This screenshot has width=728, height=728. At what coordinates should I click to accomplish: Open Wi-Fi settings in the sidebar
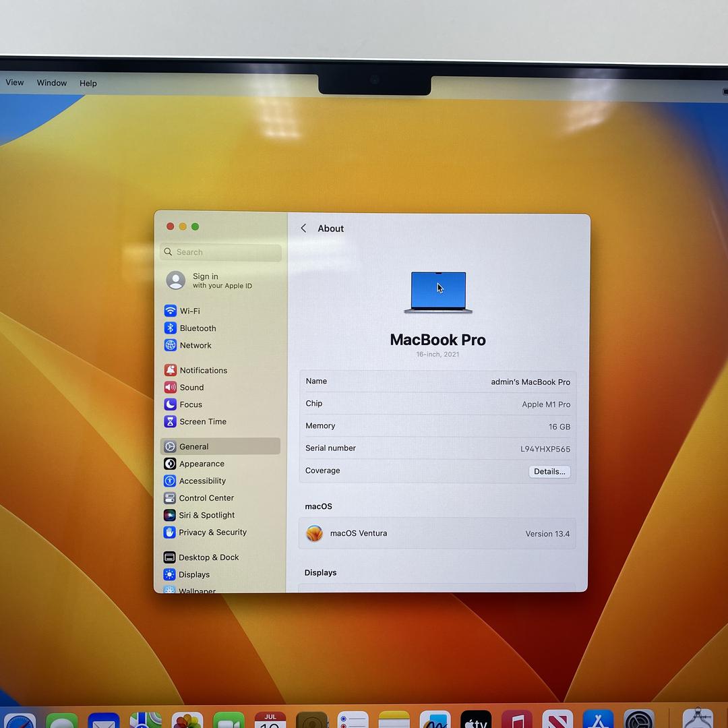click(x=189, y=311)
